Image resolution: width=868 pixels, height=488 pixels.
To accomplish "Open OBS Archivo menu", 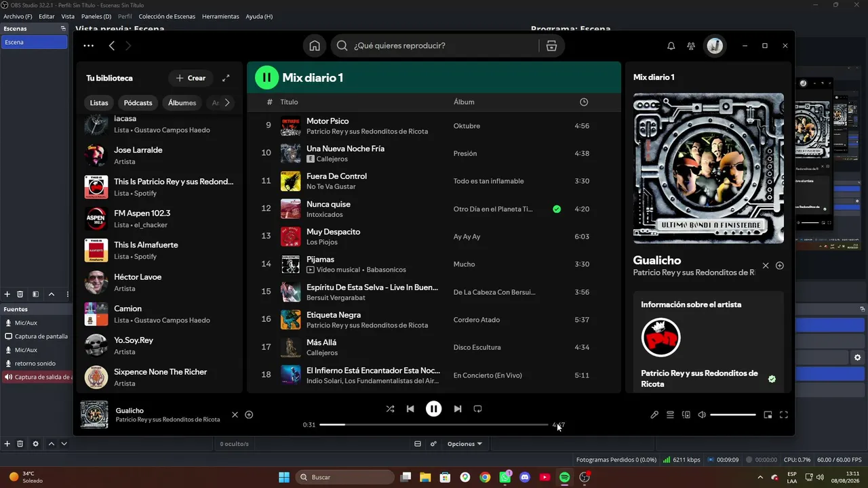I will click(x=18, y=16).
